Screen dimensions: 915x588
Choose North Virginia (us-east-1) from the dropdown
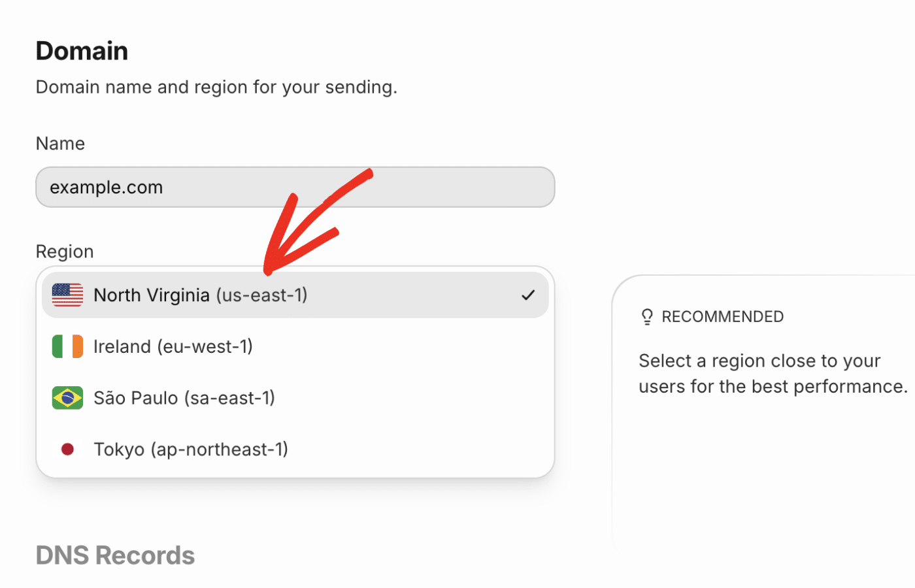[201, 295]
